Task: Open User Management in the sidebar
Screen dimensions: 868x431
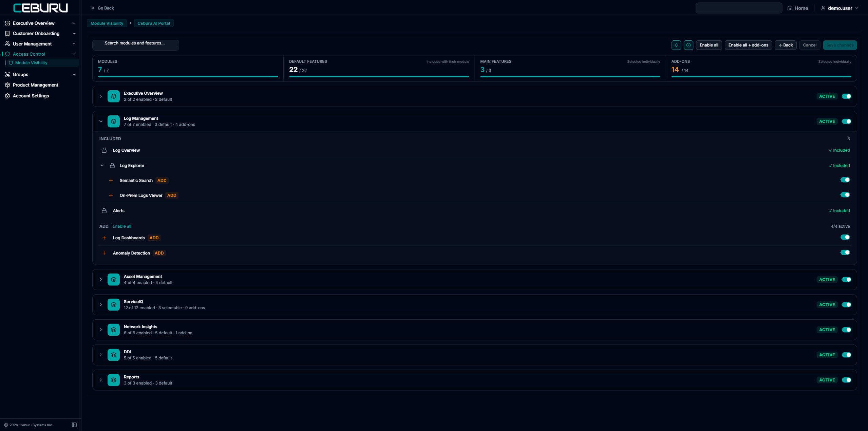Action: [40, 44]
